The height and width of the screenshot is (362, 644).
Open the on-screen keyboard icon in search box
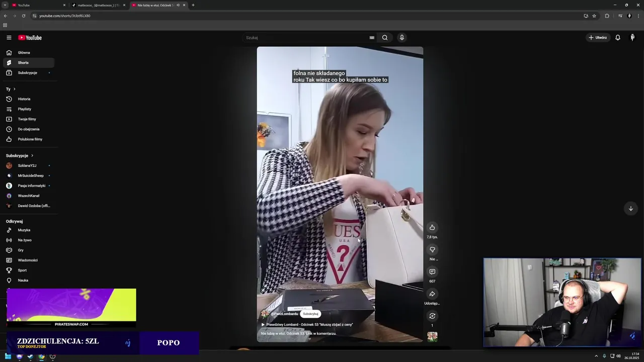point(372,38)
